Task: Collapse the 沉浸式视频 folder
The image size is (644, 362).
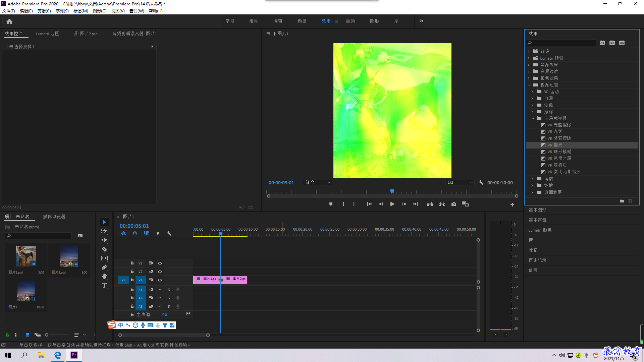Action: tap(533, 118)
